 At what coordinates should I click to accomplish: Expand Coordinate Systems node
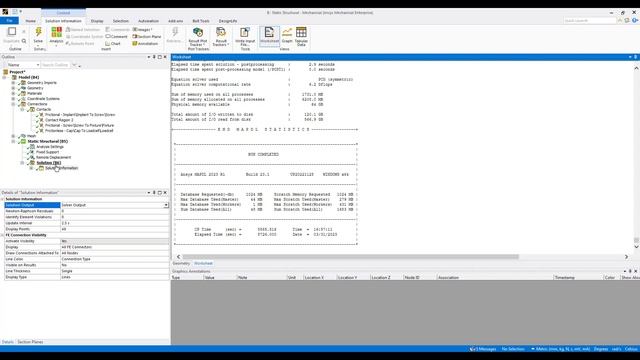coord(13,98)
